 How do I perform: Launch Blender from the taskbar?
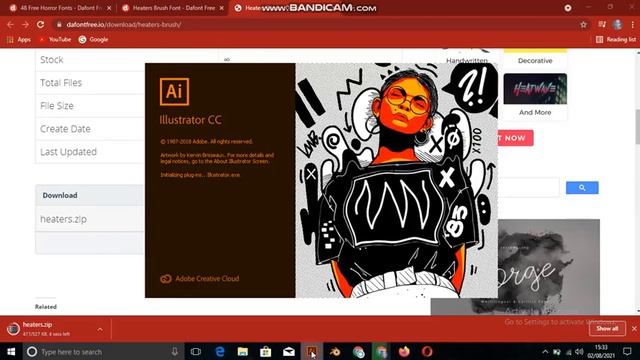[x=335, y=351]
